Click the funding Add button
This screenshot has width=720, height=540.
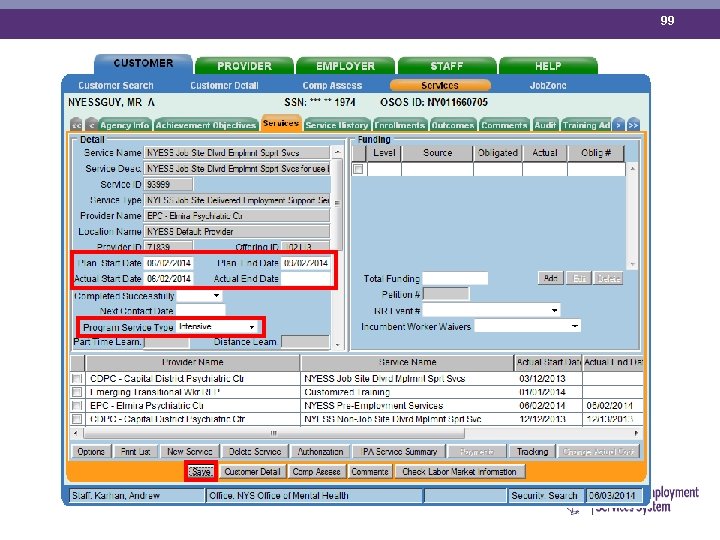550,278
